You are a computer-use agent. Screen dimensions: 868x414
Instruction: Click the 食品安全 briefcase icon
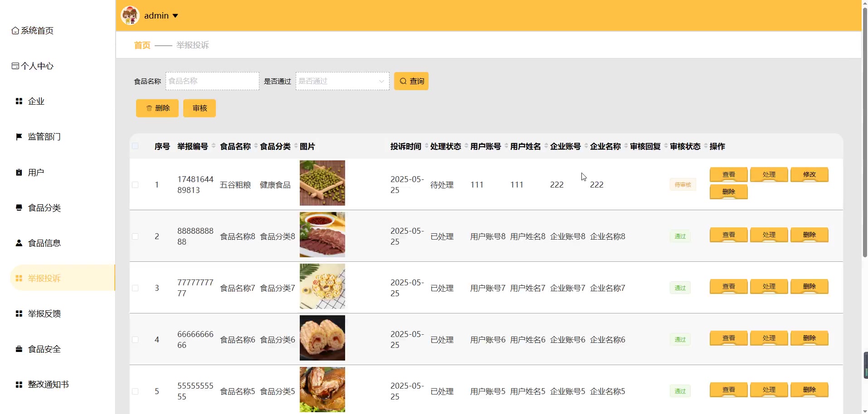19,349
